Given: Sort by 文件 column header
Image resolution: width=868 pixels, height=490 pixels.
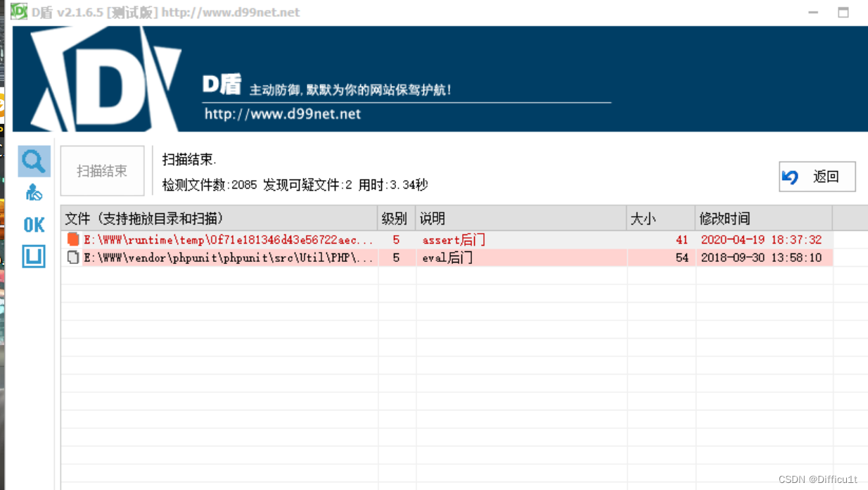Looking at the screenshot, I should (x=219, y=218).
